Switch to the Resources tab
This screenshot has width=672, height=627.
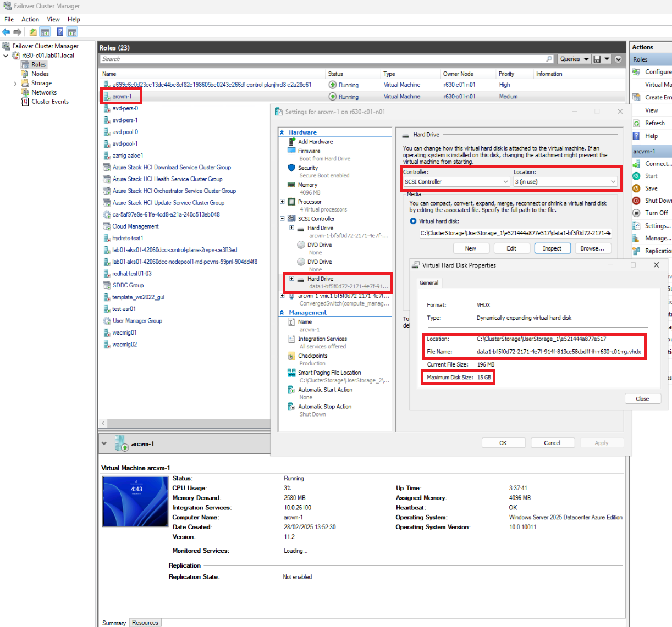145,622
